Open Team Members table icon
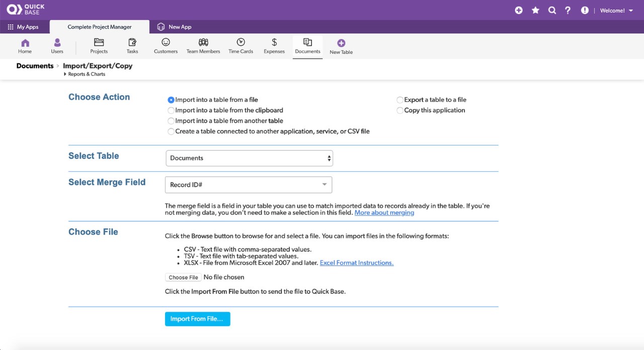The height and width of the screenshot is (350, 644). [203, 43]
